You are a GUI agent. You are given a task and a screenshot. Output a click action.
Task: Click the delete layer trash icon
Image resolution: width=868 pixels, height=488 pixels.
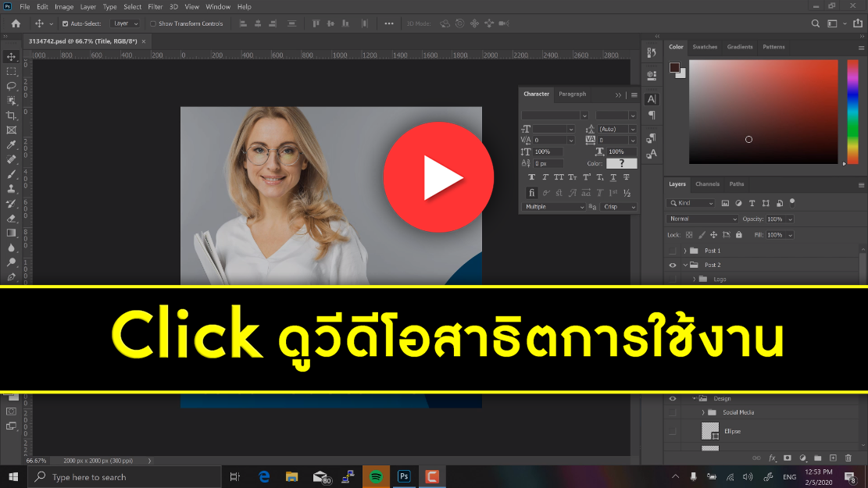click(848, 458)
